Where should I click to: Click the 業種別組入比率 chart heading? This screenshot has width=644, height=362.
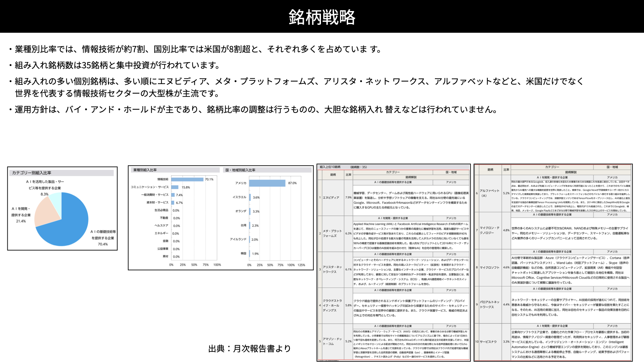[x=145, y=170]
